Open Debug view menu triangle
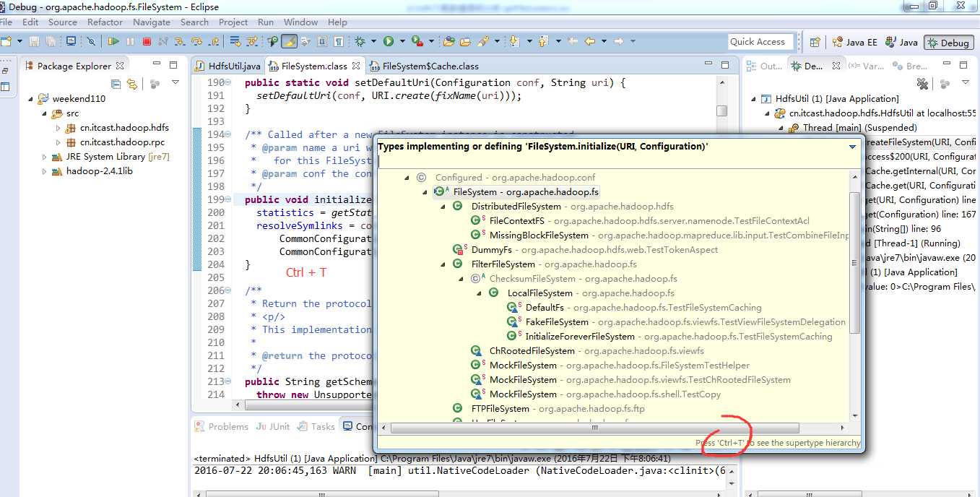 click(x=966, y=84)
